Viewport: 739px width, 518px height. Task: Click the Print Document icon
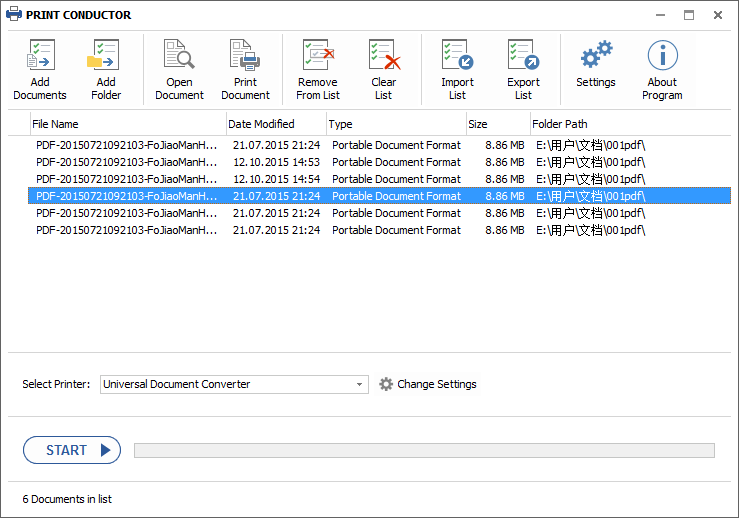click(x=245, y=56)
